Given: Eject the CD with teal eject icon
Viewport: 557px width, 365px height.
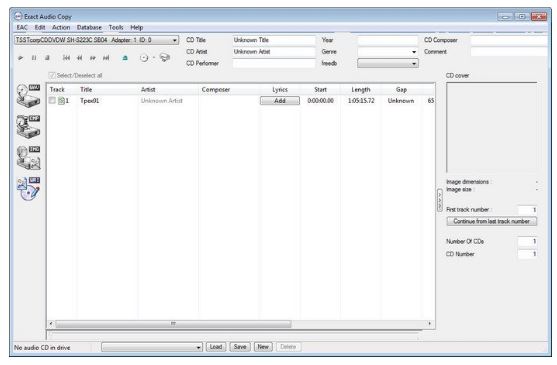Looking at the screenshot, I should 125,58.
